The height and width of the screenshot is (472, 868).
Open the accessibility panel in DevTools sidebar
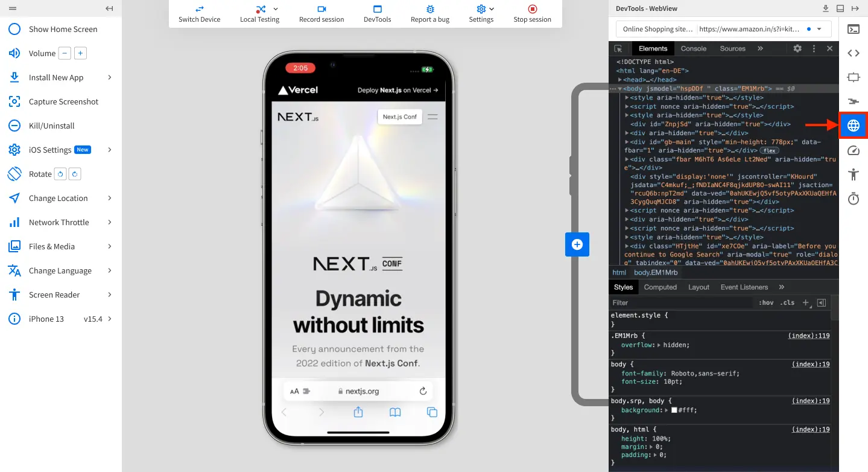(853, 174)
